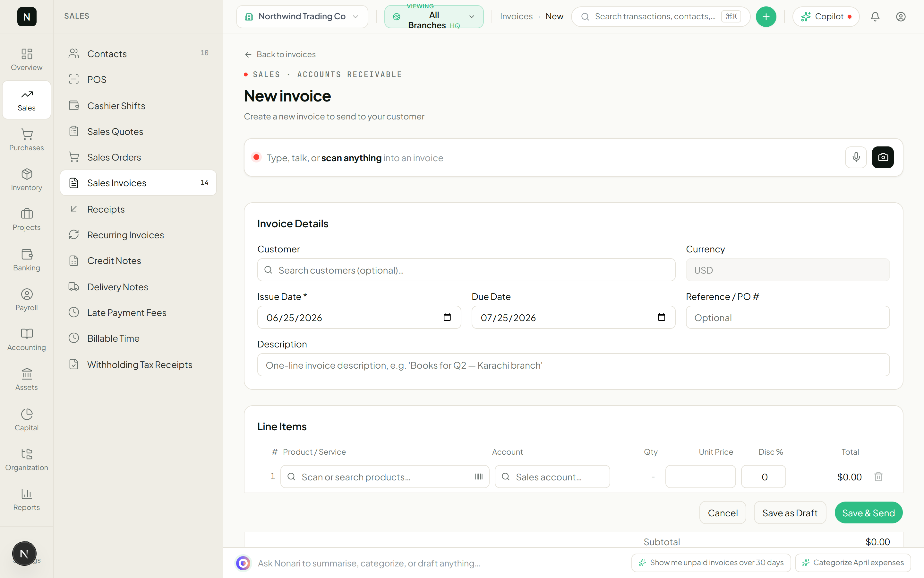Open POS menu item
The width and height of the screenshot is (924, 578).
[138, 79]
